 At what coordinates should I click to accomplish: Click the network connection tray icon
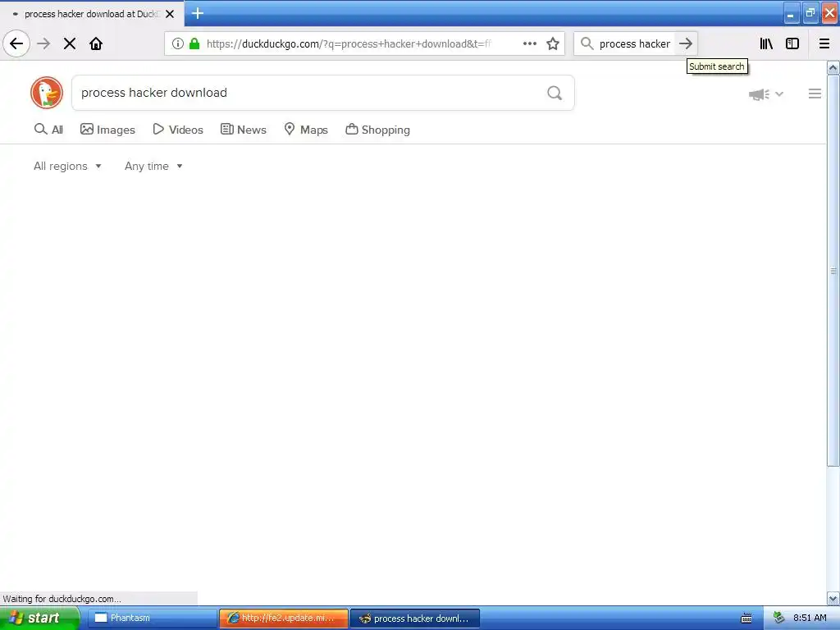(779, 618)
